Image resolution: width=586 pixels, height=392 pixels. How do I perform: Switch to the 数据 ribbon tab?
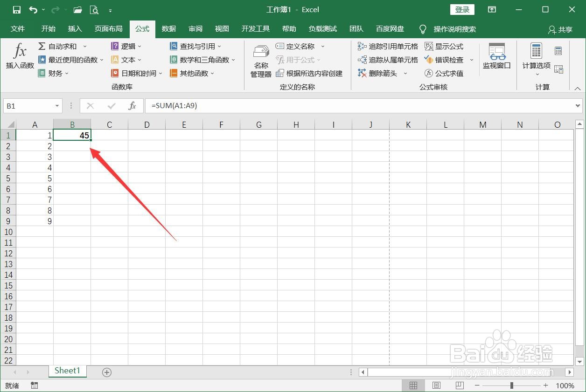pyautogui.click(x=168, y=28)
